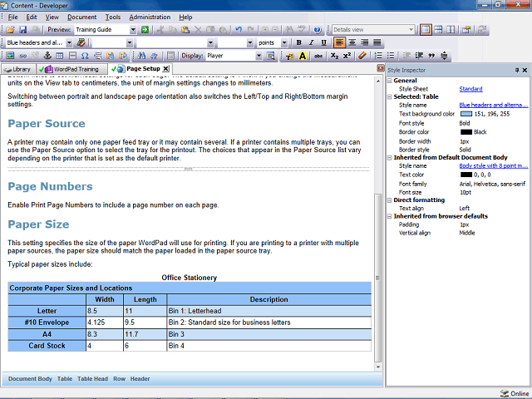Viewport: 532px width, 399px height.
Task: Insert an image with the picture icon
Action: tap(11, 56)
